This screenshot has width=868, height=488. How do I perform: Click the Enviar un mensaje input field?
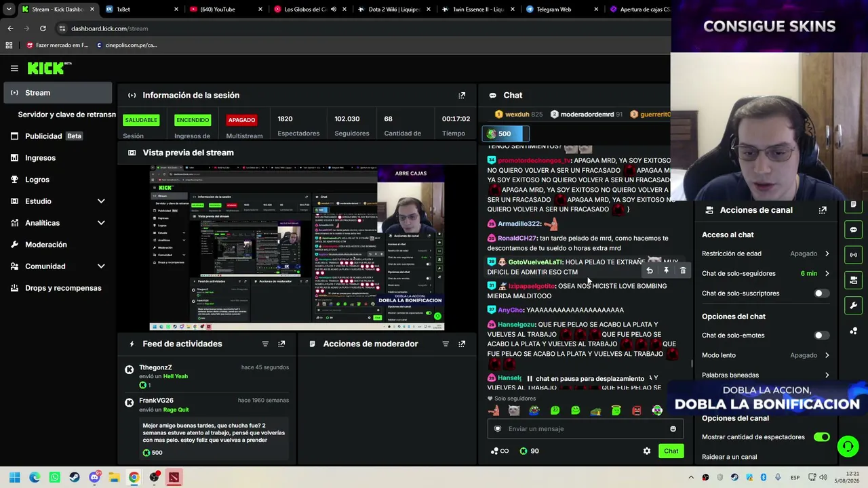click(x=585, y=428)
